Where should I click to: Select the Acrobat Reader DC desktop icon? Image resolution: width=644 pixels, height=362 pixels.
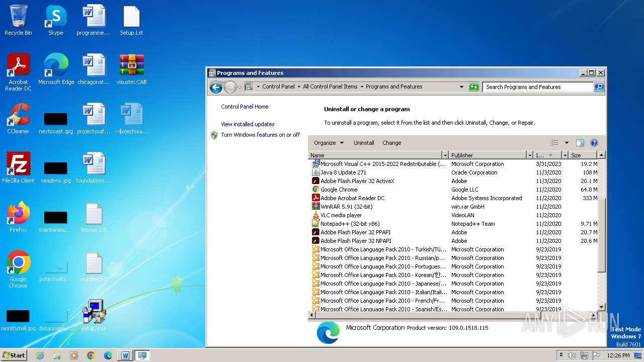coord(18,72)
